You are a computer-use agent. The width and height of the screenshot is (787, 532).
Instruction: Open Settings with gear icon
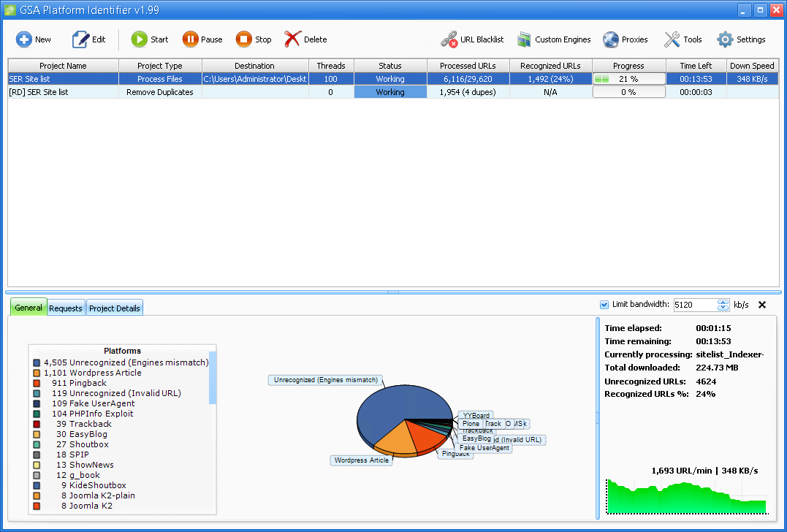coord(725,39)
